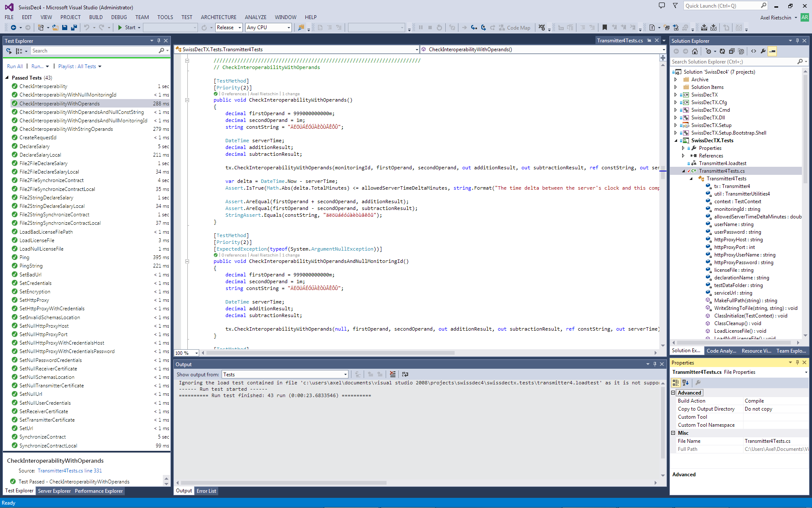Click the Home icon in Solution Explorer
812x508 pixels.
pyautogui.click(x=695, y=51)
